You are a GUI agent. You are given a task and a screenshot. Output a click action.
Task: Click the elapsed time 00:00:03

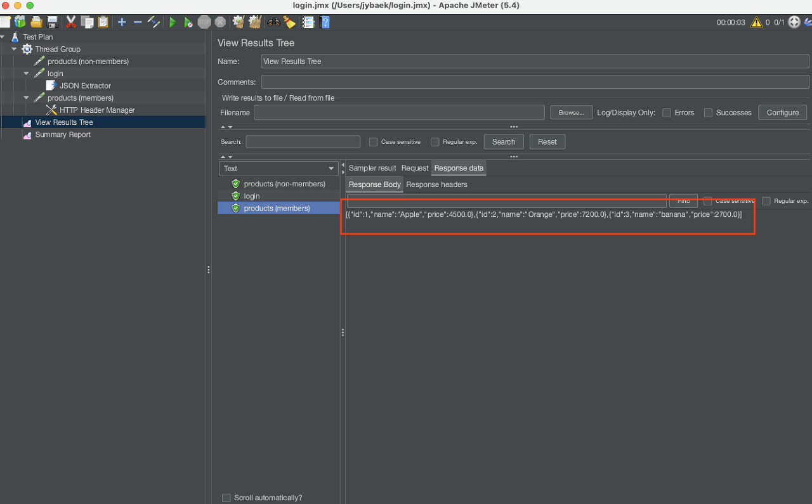[731, 22]
